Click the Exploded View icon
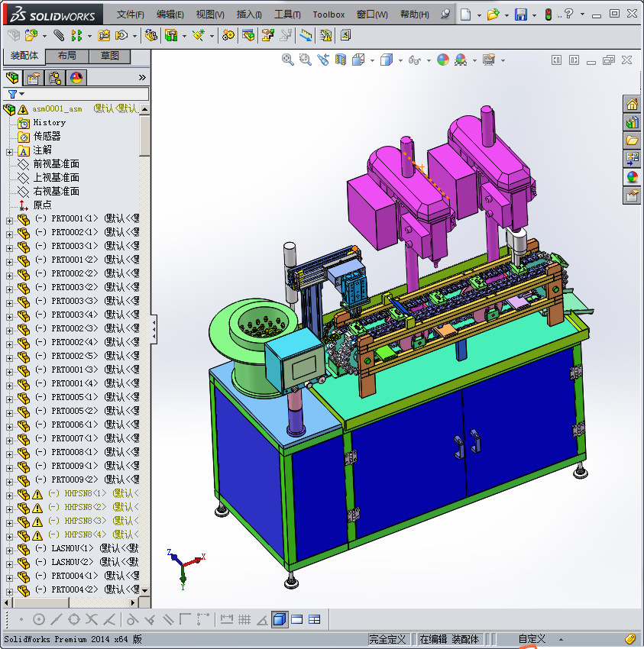The width and height of the screenshot is (644, 649). click(267, 36)
